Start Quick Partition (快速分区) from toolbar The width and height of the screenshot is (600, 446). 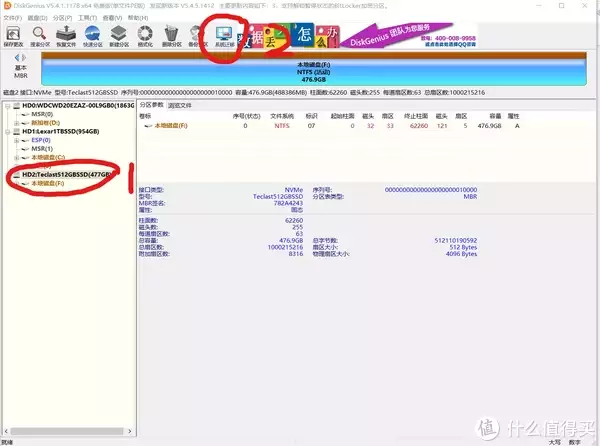93,36
